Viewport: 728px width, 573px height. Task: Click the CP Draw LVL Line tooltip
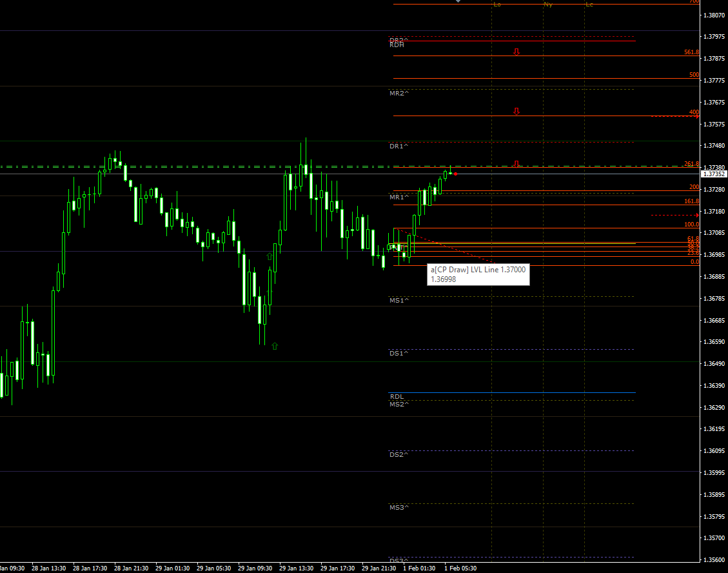click(x=478, y=274)
